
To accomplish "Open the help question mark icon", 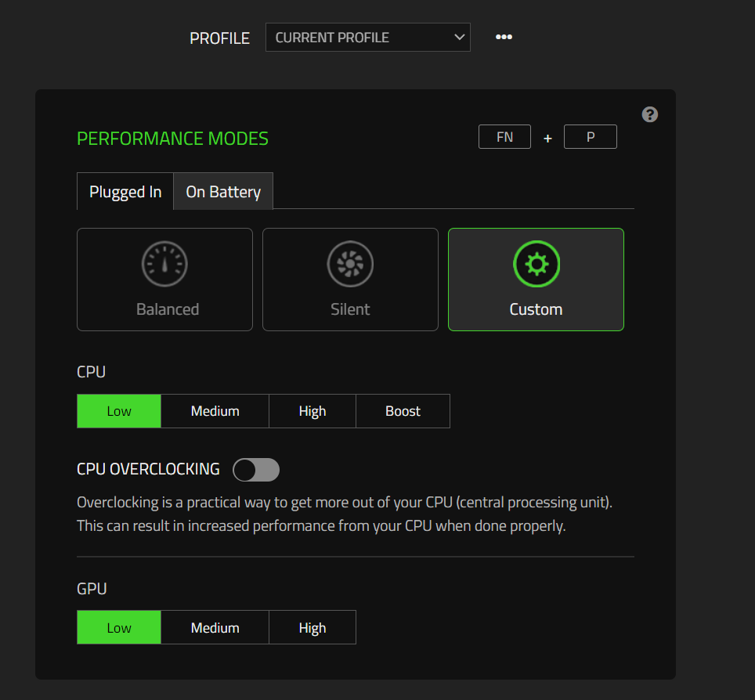I will click(x=649, y=114).
